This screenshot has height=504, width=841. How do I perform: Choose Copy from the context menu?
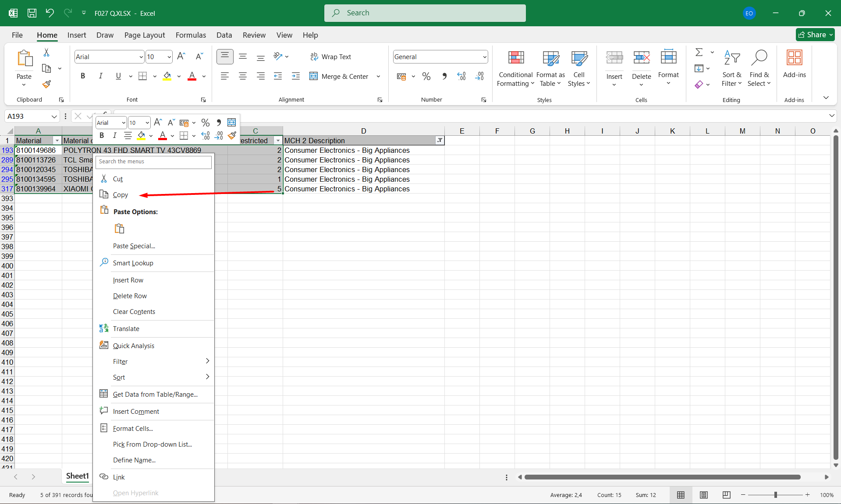[121, 195]
